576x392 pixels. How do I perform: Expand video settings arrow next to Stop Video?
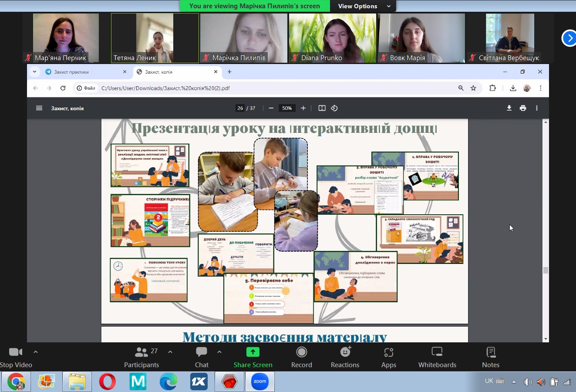point(36,351)
